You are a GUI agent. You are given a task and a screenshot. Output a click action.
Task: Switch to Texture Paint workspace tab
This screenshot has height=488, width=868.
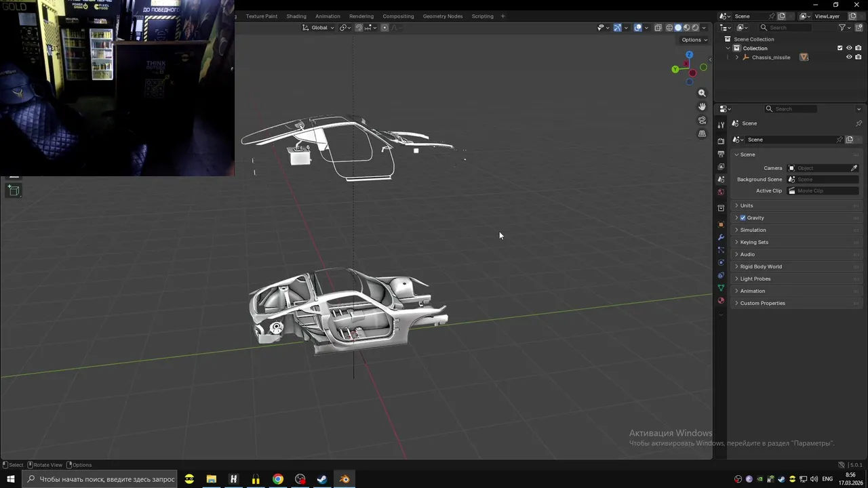pos(261,16)
